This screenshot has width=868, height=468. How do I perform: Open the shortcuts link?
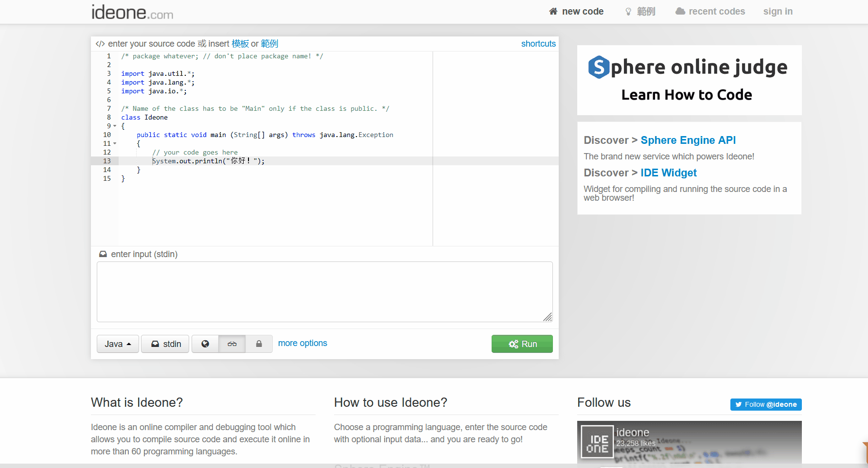click(x=538, y=44)
